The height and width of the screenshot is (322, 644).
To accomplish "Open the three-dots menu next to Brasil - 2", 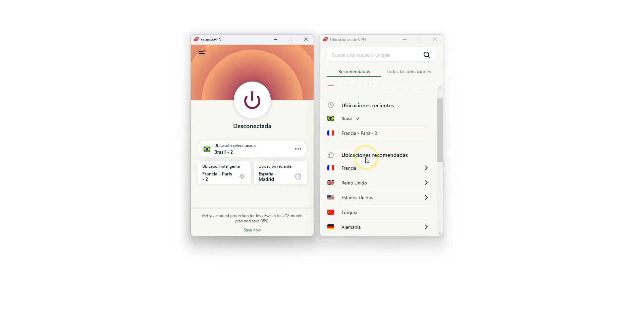I will click(x=298, y=149).
